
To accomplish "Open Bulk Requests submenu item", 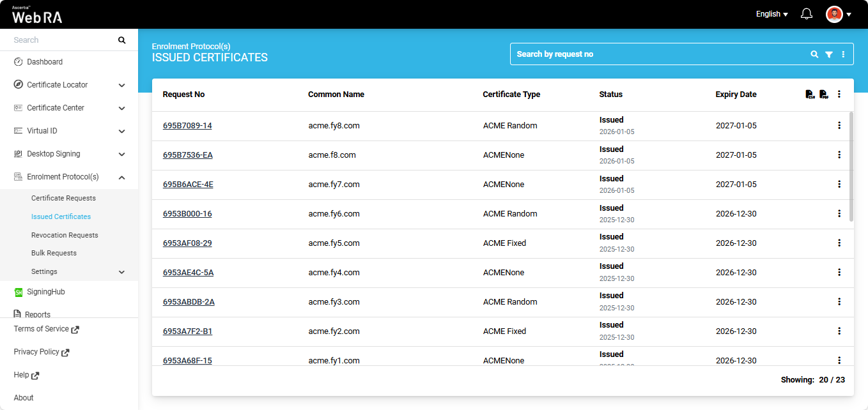I will click(x=54, y=253).
